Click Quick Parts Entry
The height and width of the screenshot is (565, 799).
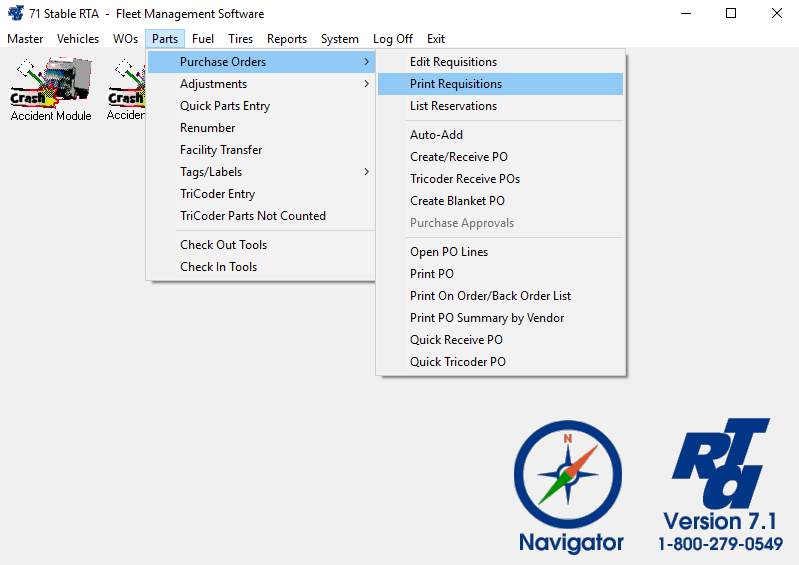point(225,106)
